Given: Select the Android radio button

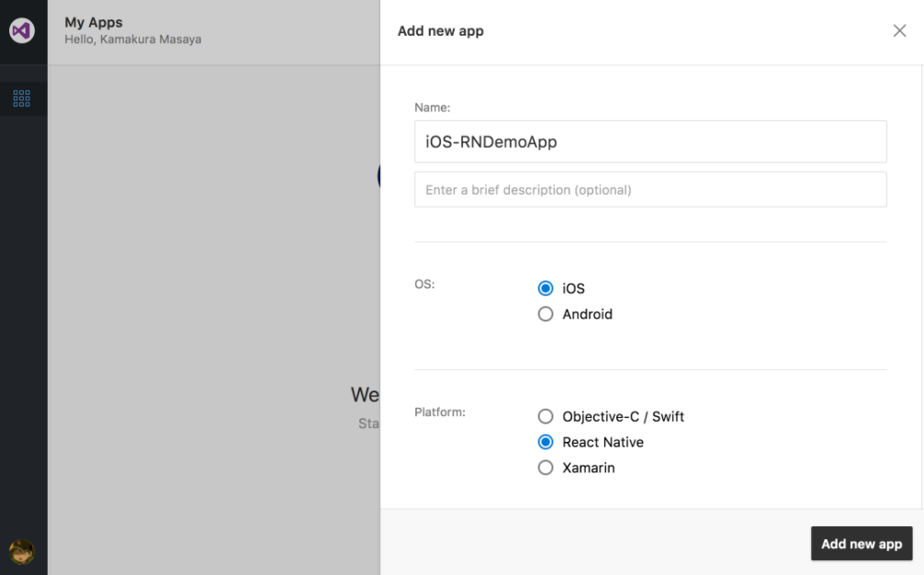Looking at the screenshot, I should (546, 314).
